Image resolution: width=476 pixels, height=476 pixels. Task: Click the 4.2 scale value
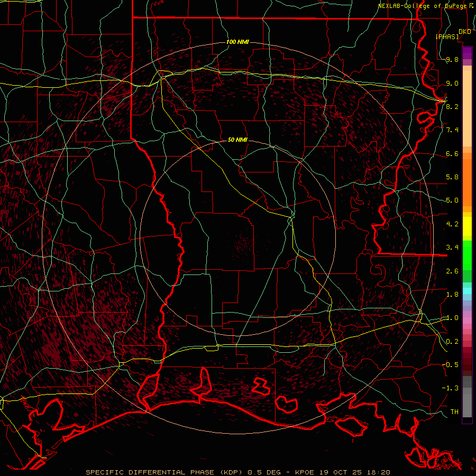pyautogui.click(x=452, y=224)
